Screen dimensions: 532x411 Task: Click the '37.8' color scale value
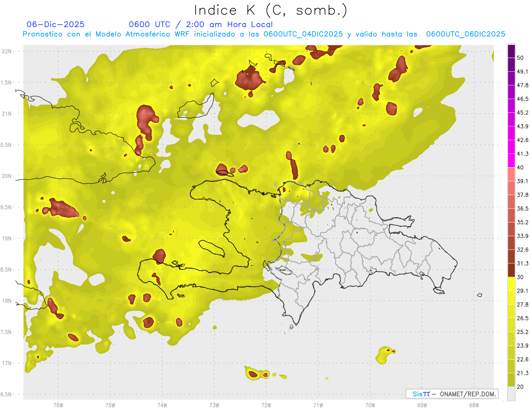click(523, 195)
